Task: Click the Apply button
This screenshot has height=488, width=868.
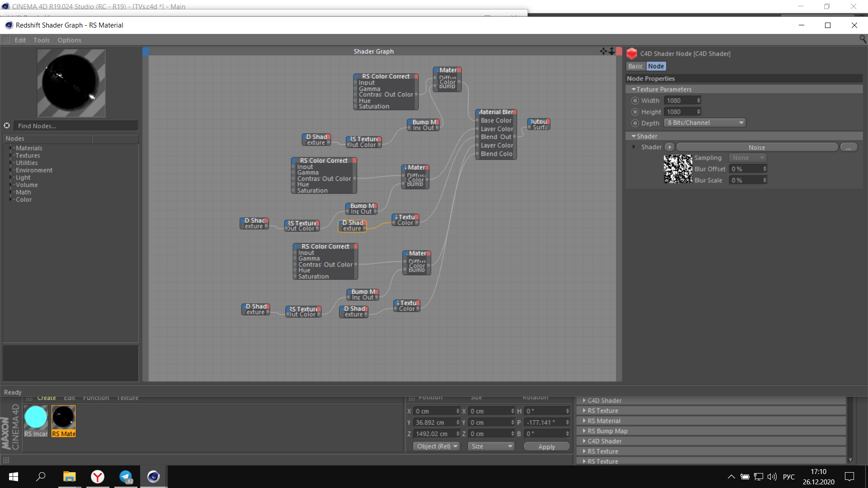Action: 547,446
